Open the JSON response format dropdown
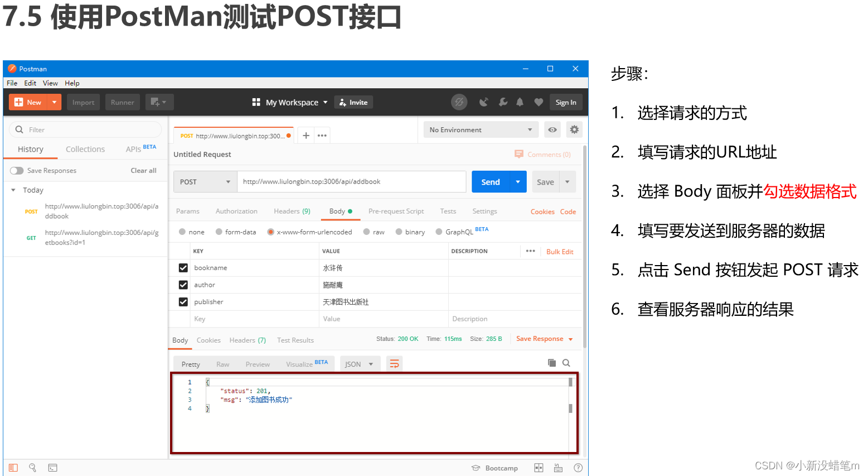Screen dimensions: 868x476 pos(360,364)
